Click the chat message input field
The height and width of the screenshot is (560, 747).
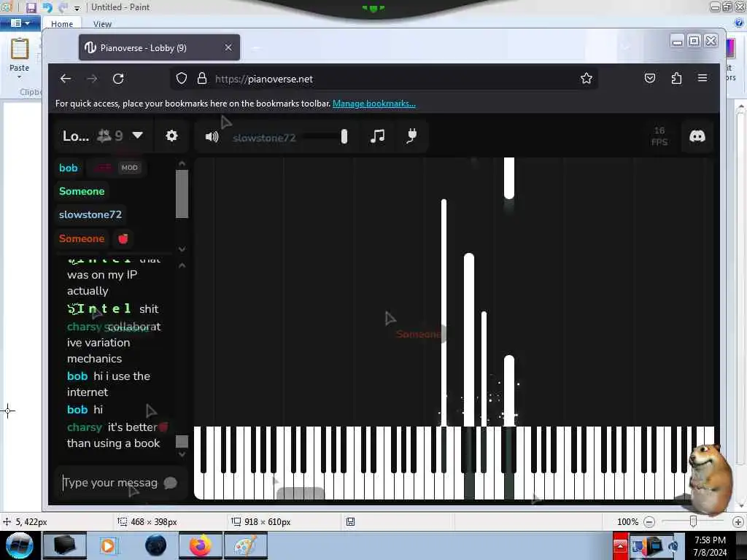tap(111, 483)
